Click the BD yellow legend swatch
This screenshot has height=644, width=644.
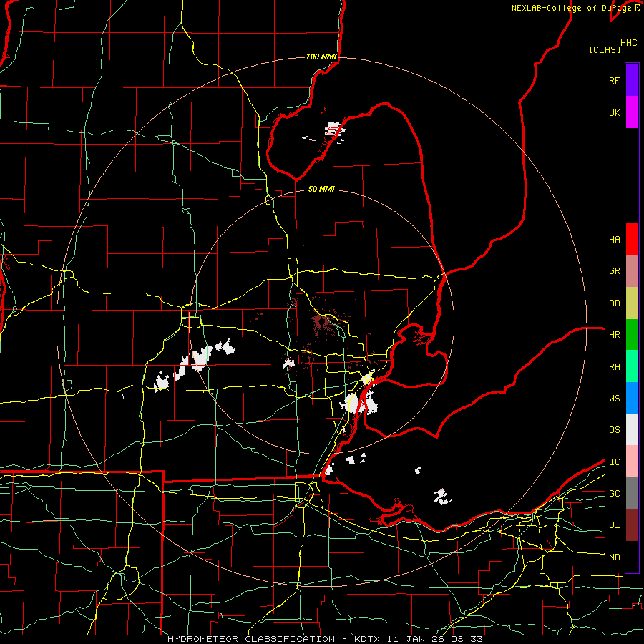coord(632,303)
